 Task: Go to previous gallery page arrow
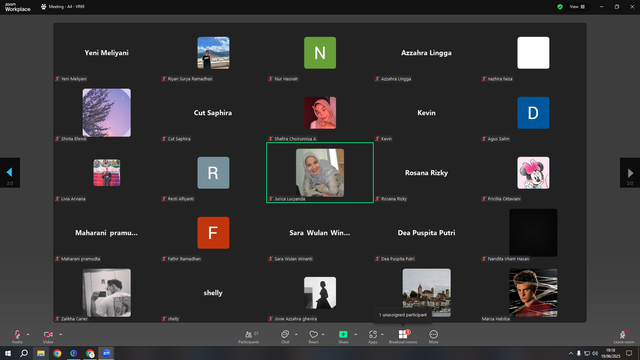pyautogui.click(x=10, y=173)
